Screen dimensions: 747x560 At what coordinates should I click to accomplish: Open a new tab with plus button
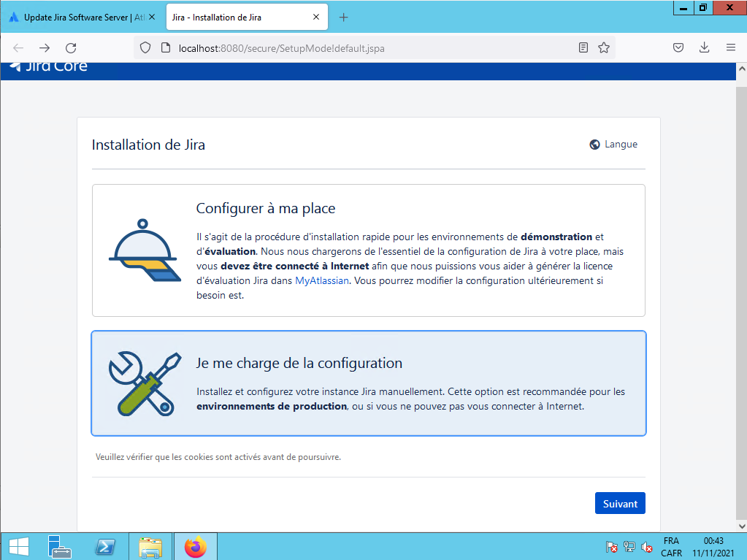343,18
